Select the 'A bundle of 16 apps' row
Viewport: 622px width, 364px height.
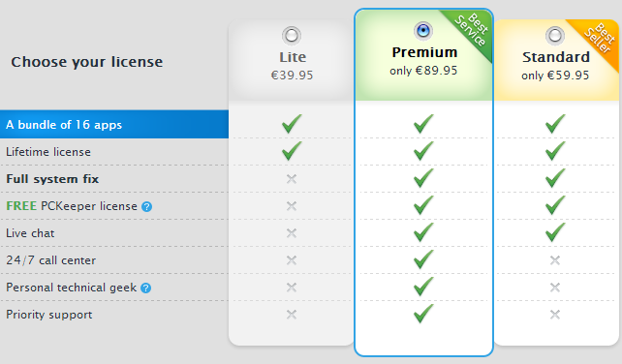click(x=114, y=125)
